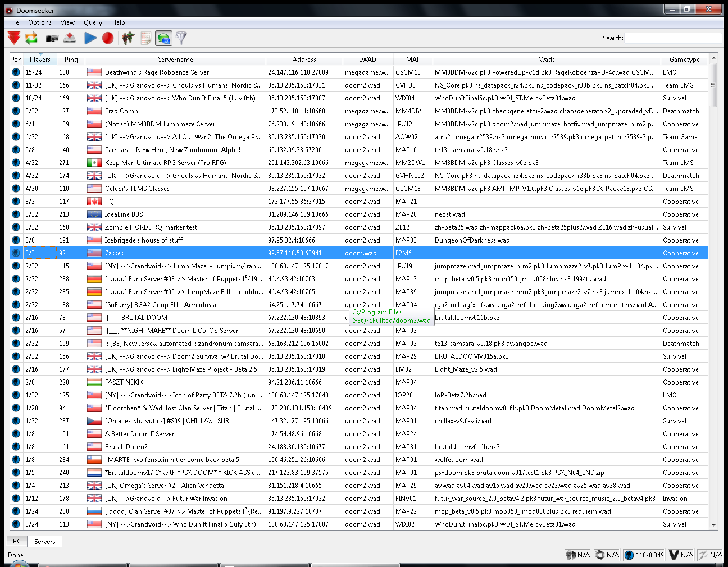The height and width of the screenshot is (567, 728).
Task: Select the Samsara - New Hero server row
Action: click(x=359, y=150)
